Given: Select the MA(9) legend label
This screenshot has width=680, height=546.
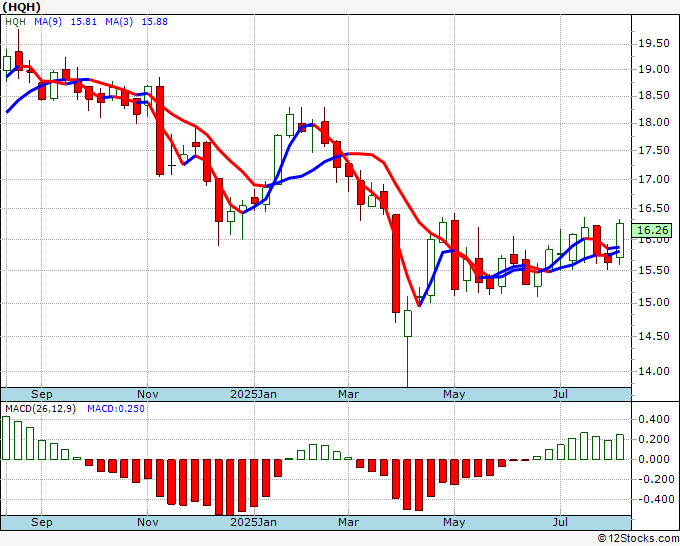Looking at the screenshot, I should point(48,22).
